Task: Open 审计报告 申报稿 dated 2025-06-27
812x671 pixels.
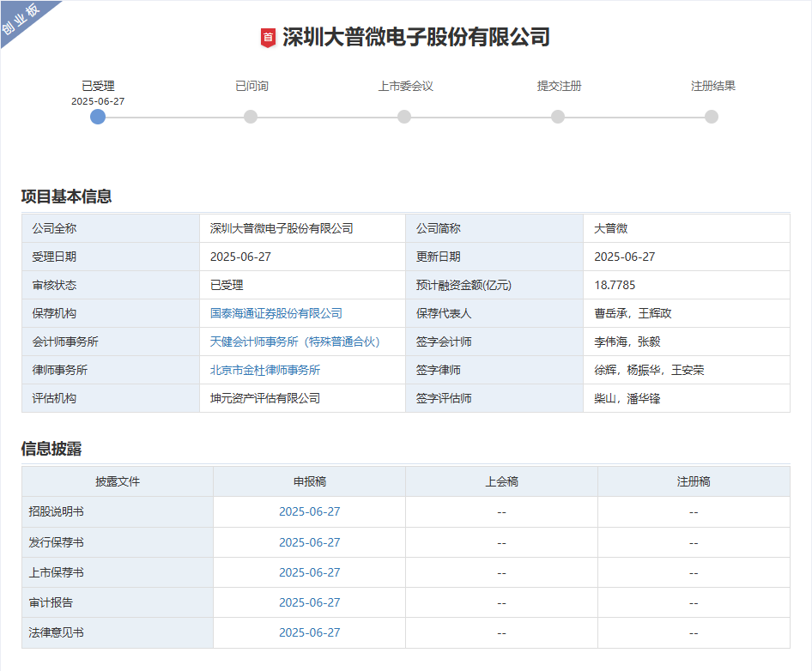Action: click(310, 602)
